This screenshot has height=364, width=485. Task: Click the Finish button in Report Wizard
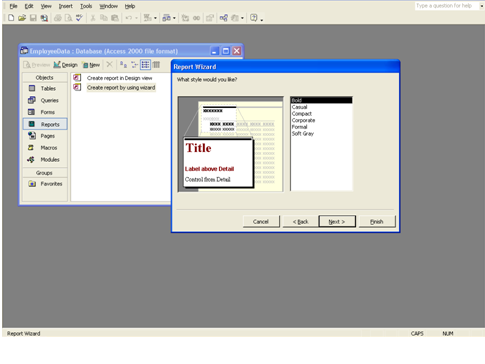click(x=377, y=222)
